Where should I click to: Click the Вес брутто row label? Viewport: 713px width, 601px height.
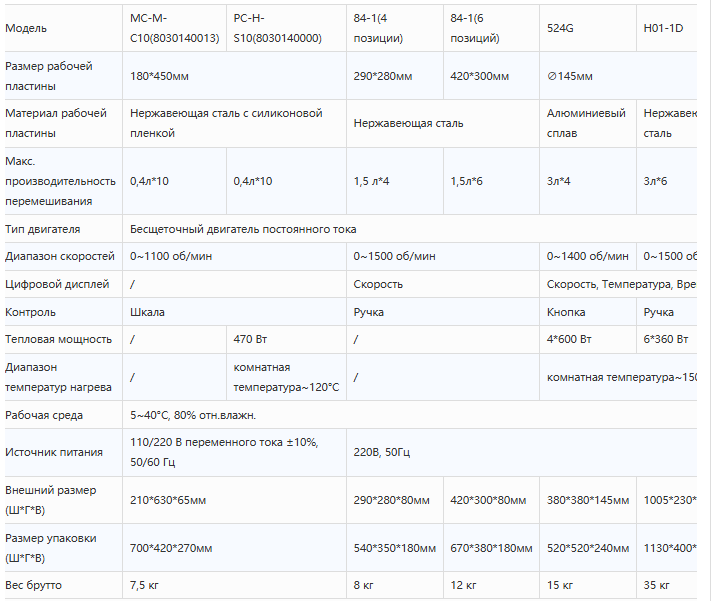[63, 585]
